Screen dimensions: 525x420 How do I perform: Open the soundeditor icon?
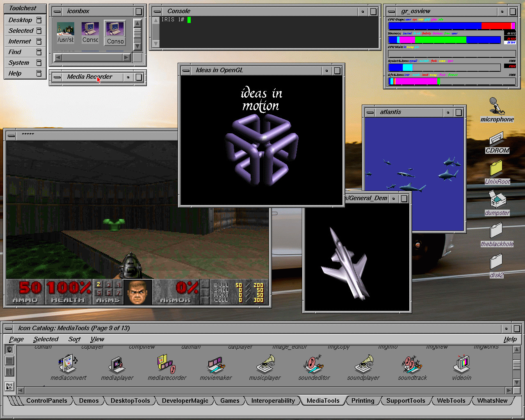(314, 364)
